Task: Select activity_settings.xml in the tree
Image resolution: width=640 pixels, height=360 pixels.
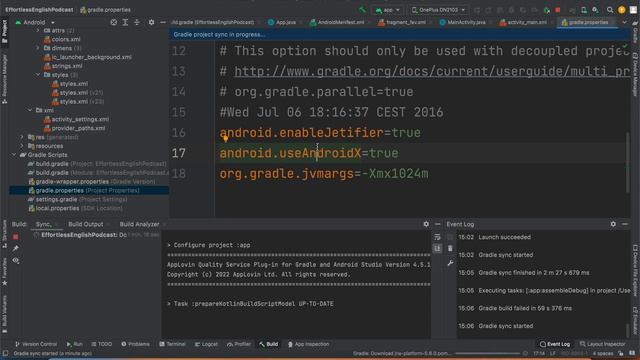Action: [x=76, y=119]
